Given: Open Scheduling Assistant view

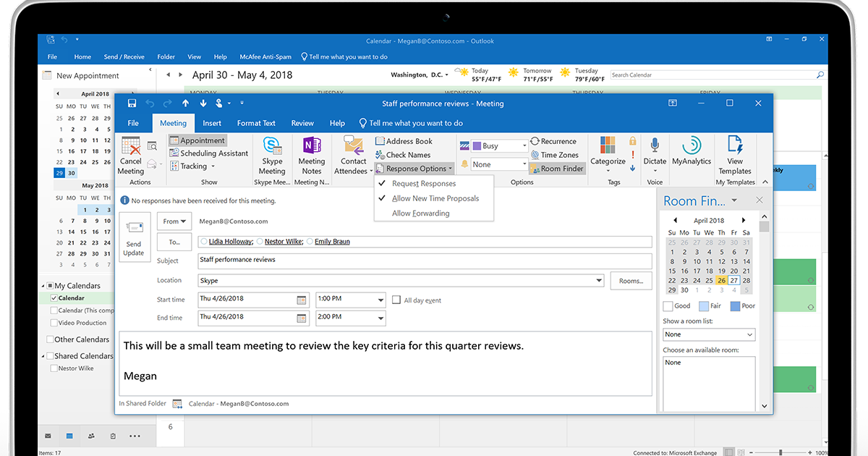Looking at the screenshot, I should [x=209, y=153].
